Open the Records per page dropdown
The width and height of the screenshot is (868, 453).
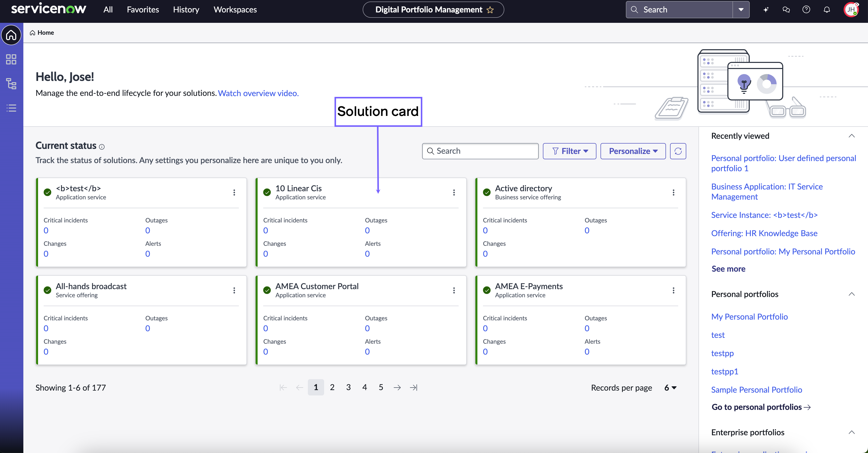(x=670, y=388)
